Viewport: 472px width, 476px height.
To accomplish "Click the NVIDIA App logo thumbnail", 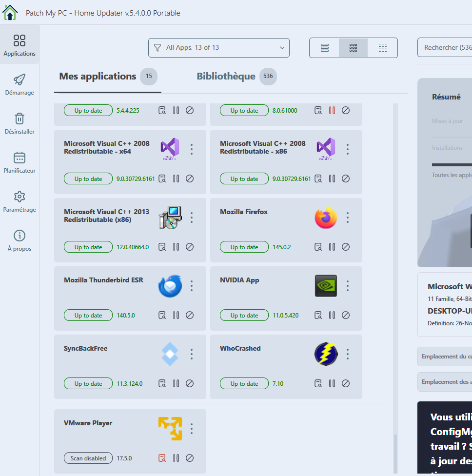I will [326, 286].
